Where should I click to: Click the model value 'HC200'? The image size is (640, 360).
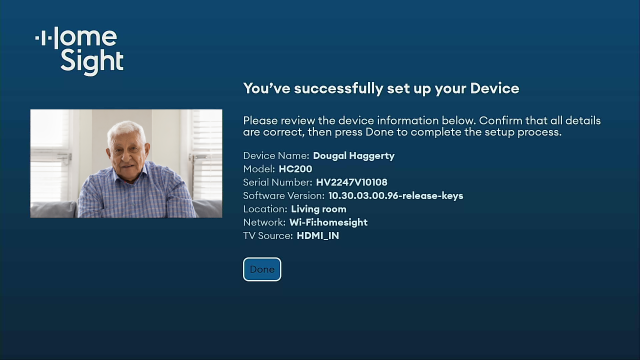(296, 169)
